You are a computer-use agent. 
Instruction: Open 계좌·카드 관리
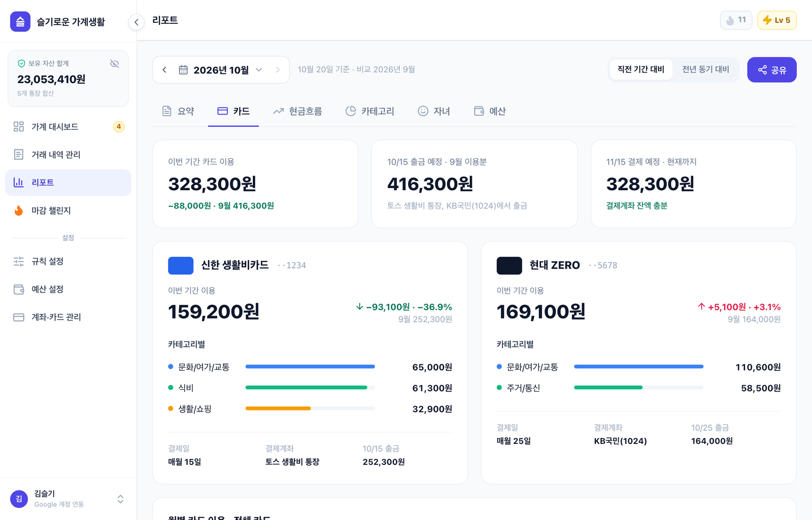pyautogui.click(x=68, y=317)
